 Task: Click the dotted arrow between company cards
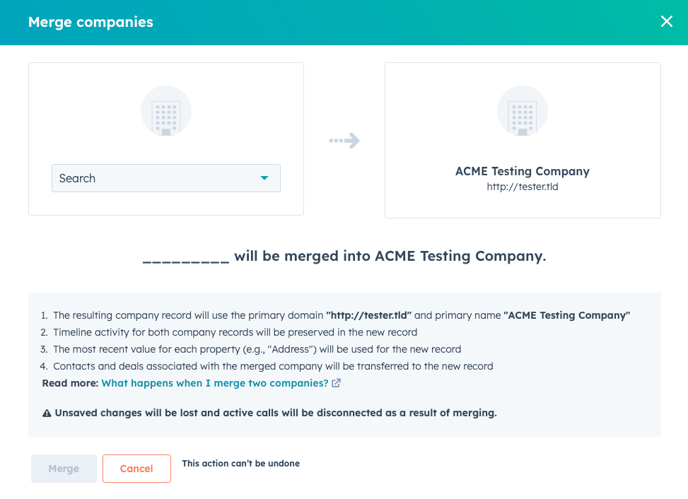tap(344, 141)
